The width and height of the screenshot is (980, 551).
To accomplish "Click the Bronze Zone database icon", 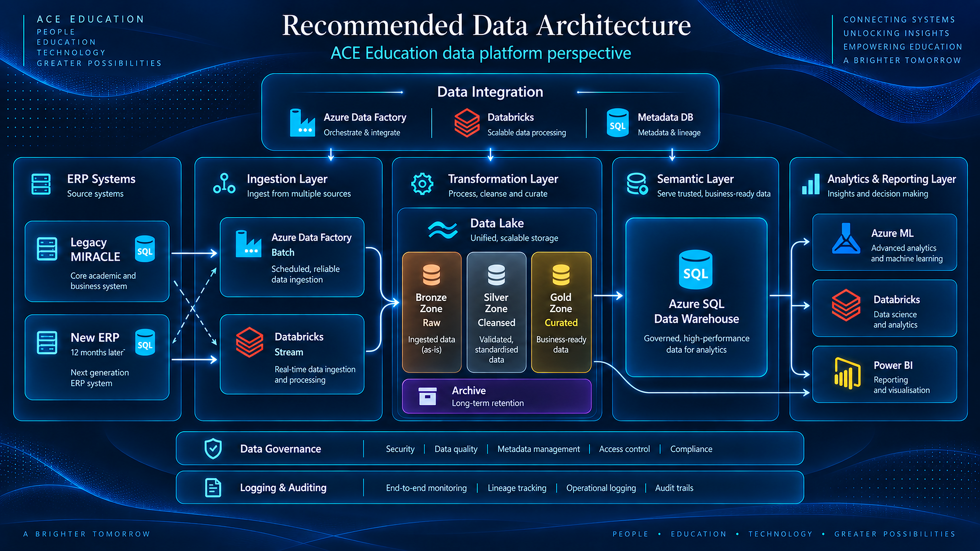I will 431,274.
